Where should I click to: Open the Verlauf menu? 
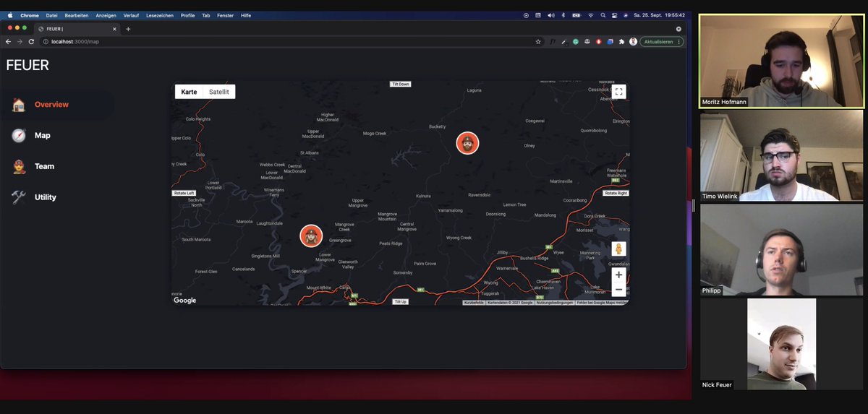(131, 15)
